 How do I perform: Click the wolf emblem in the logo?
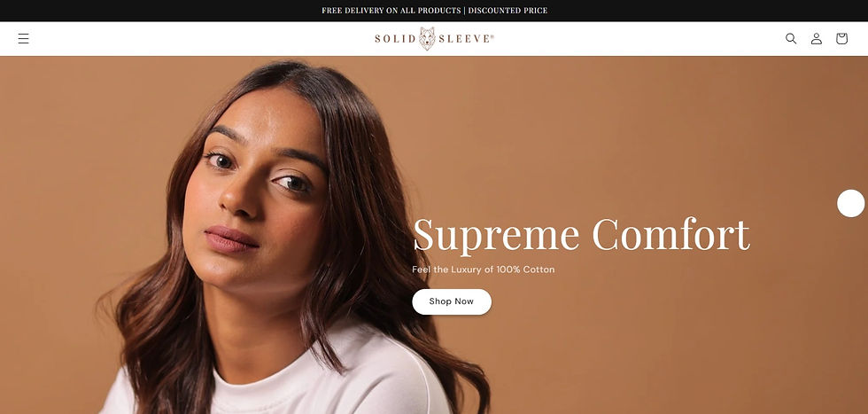pos(427,39)
